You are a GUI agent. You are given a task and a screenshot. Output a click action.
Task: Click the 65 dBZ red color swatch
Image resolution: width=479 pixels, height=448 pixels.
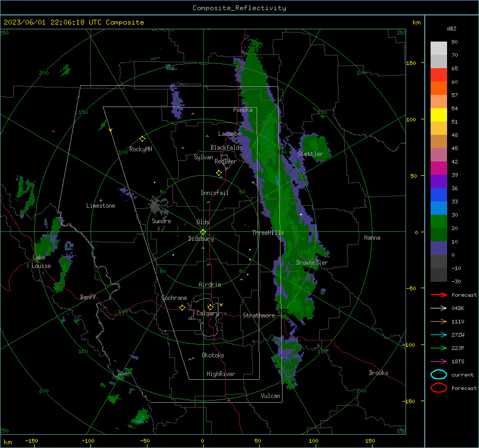point(439,75)
